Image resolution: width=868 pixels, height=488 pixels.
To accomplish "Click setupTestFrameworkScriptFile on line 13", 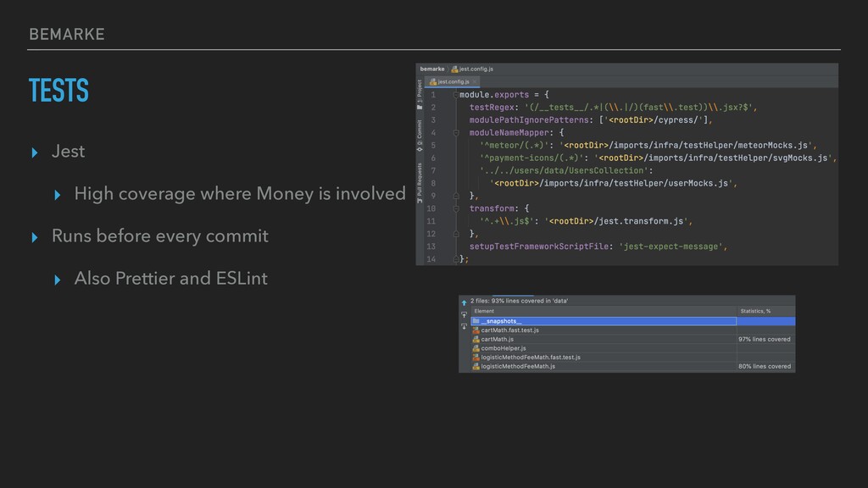I will coord(539,247).
